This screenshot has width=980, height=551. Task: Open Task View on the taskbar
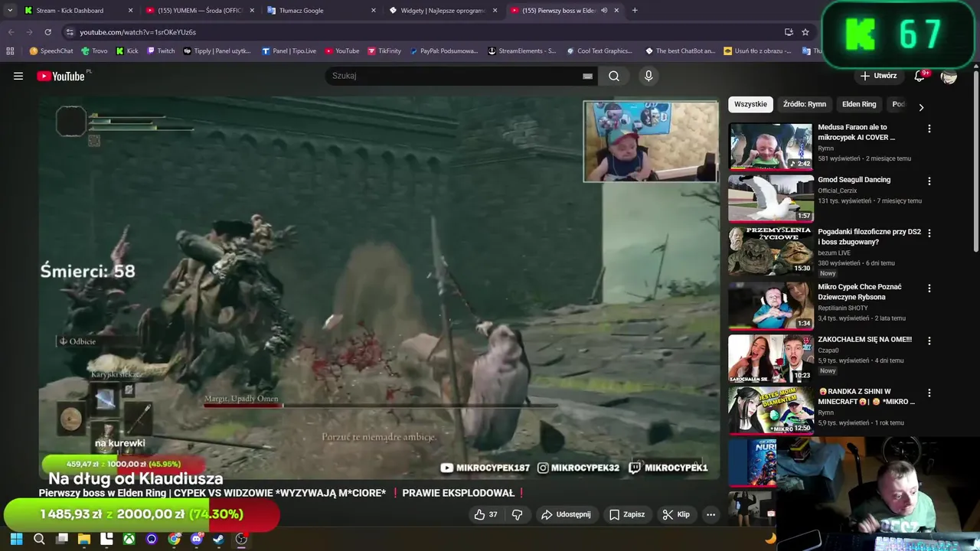[62, 539]
